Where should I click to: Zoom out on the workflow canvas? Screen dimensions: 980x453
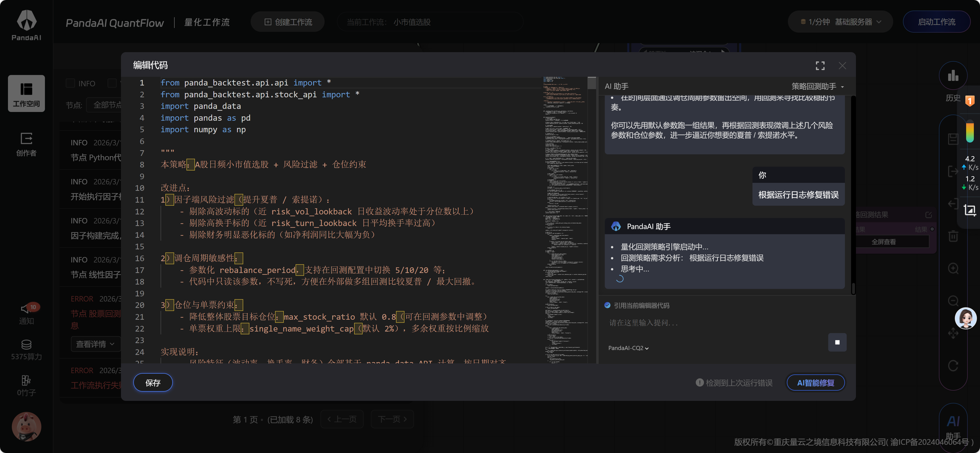click(953, 301)
